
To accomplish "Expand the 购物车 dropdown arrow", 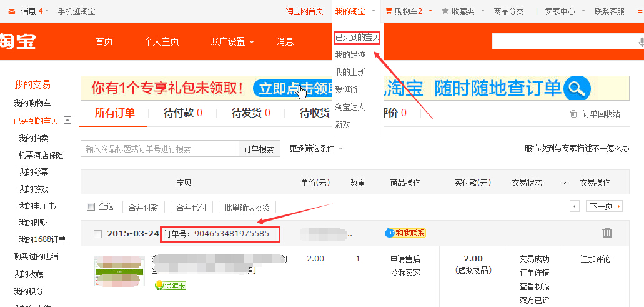I will tap(430, 11).
